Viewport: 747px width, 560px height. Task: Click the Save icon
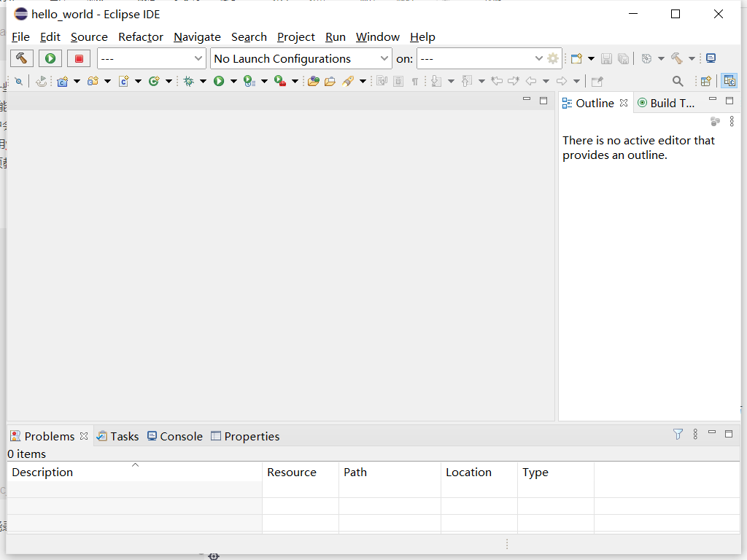click(606, 58)
